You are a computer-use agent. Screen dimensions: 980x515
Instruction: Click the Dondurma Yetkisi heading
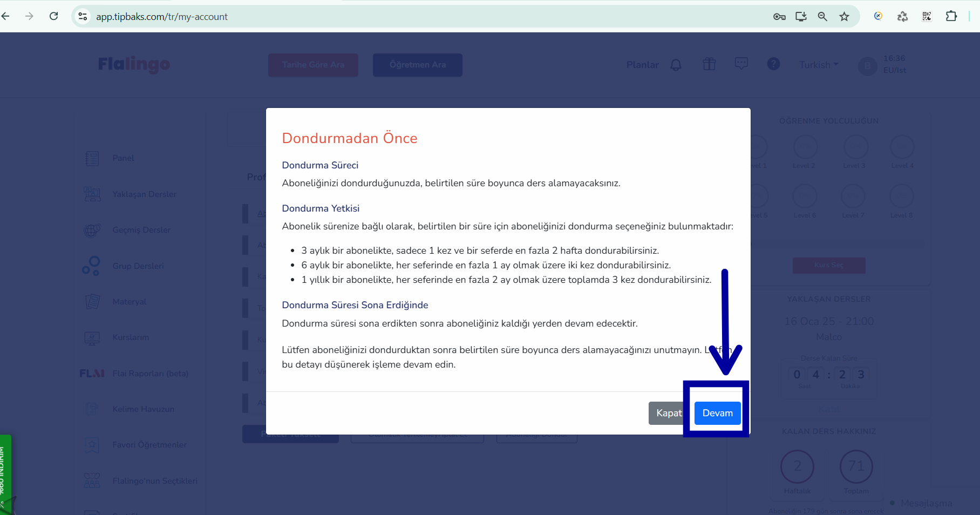pyautogui.click(x=321, y=208)
